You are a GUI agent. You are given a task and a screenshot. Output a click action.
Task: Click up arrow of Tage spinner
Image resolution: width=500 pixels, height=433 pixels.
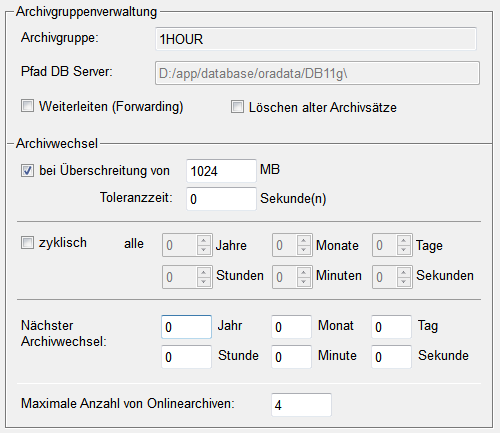coord(403,240)
